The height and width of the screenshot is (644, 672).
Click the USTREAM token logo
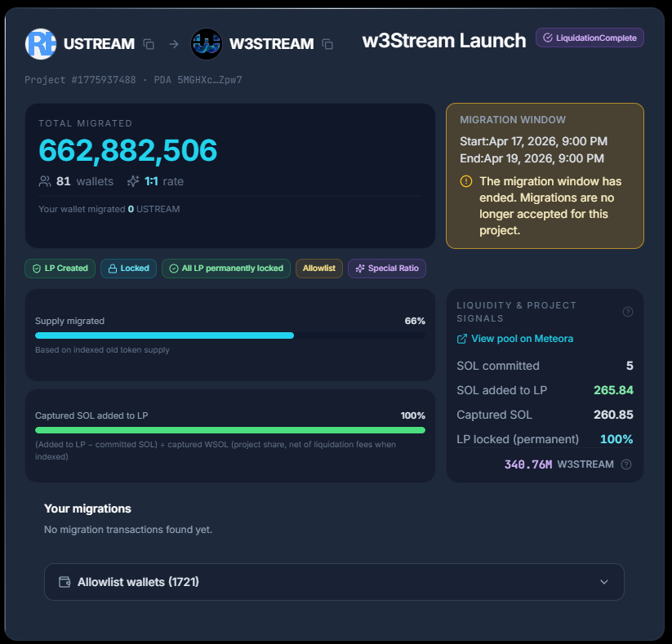pyautogui.click(x=41, y=44)
